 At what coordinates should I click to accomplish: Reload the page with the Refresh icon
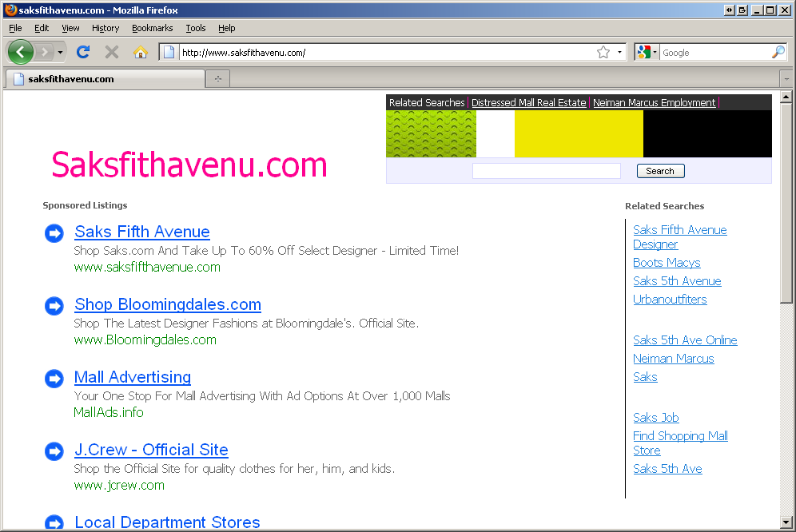pyautogui.click(x=83, y=52)
